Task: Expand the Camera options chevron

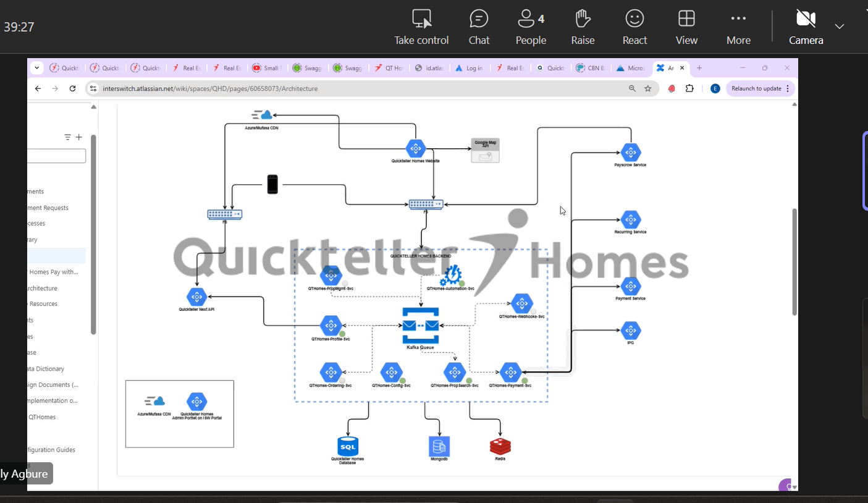Action: click(x=840, y=27)
